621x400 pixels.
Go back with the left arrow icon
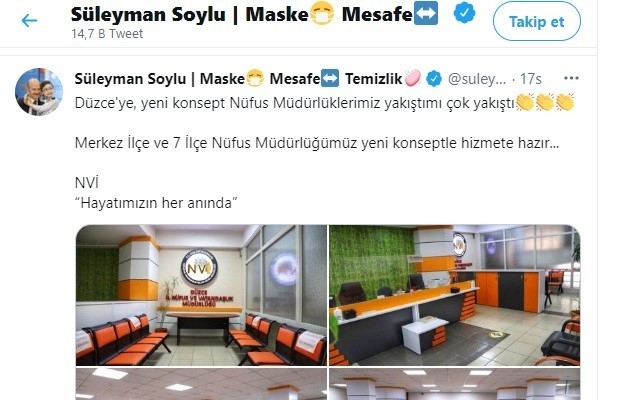point(29,20)
